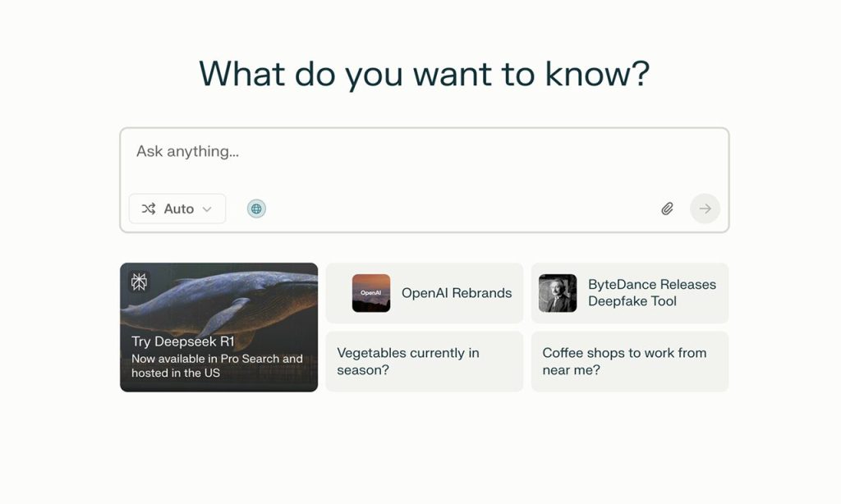Click the Auto label in mode selector
Image resolution: width=841 pixels, height=504 pixels.
pos(178,208)
